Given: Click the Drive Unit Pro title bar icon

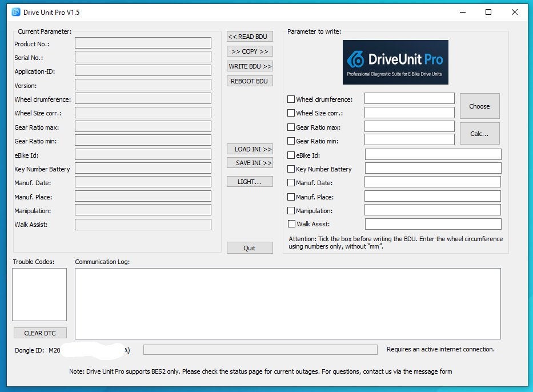Looking at the screenshot, I should tap(16, 12).
